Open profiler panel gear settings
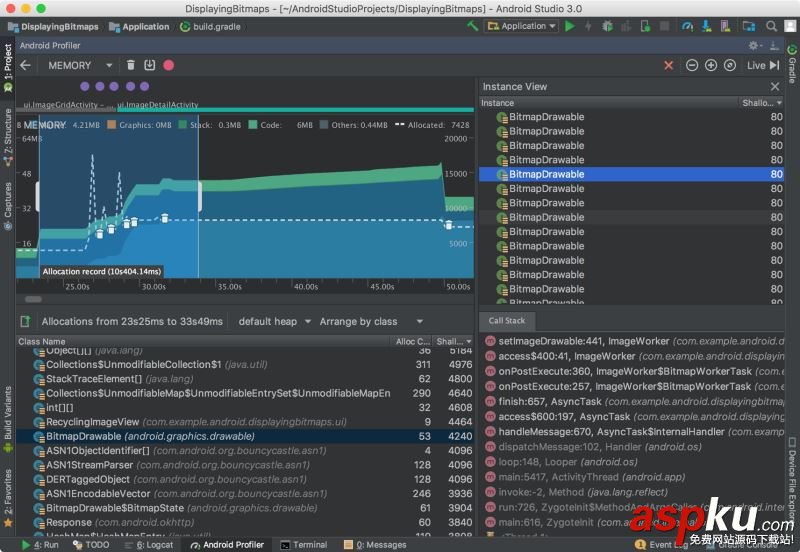 755,45
